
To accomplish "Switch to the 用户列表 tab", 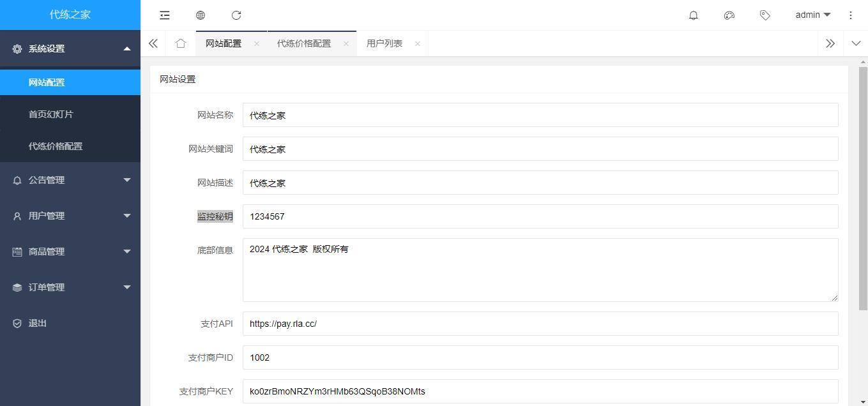I will pyautogui.click(x=385, y=43).
